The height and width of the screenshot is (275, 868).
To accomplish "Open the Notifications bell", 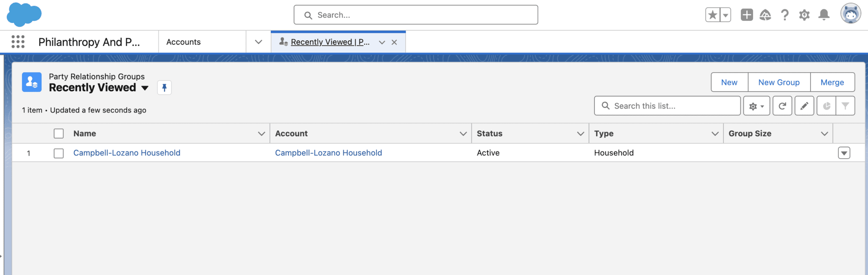I will 824,15.
